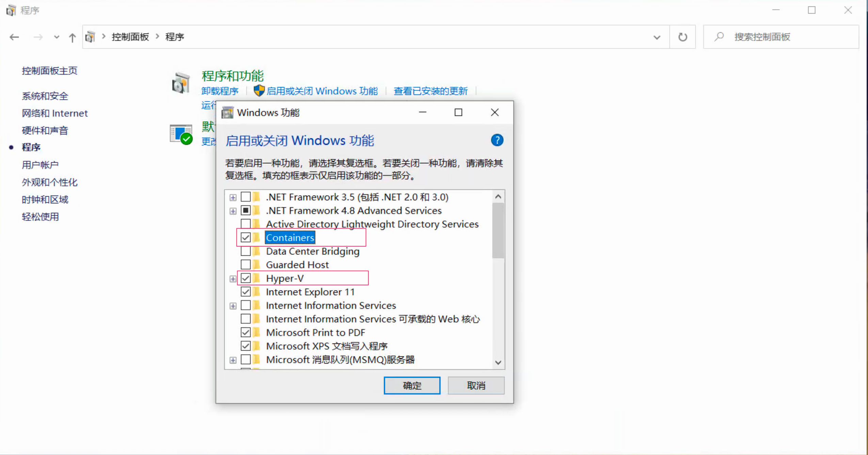
Task: Close the Windows 功能 dialog
Action: (x=495, y=113)
